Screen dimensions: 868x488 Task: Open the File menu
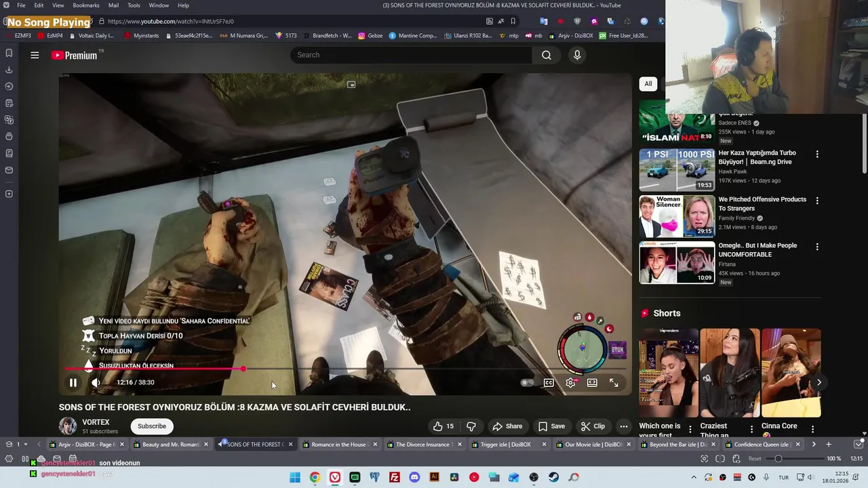pyautogui.click(x=21, y=5)
